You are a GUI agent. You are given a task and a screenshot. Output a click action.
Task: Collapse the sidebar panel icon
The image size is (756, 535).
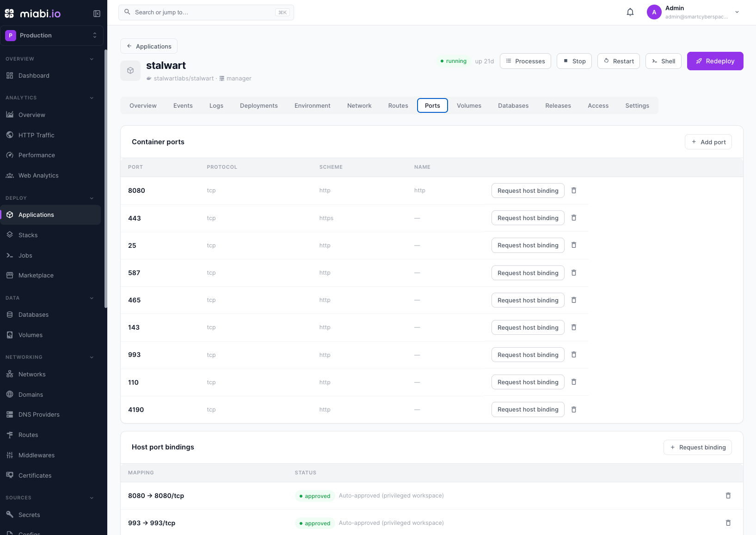(x=97, y=13)
